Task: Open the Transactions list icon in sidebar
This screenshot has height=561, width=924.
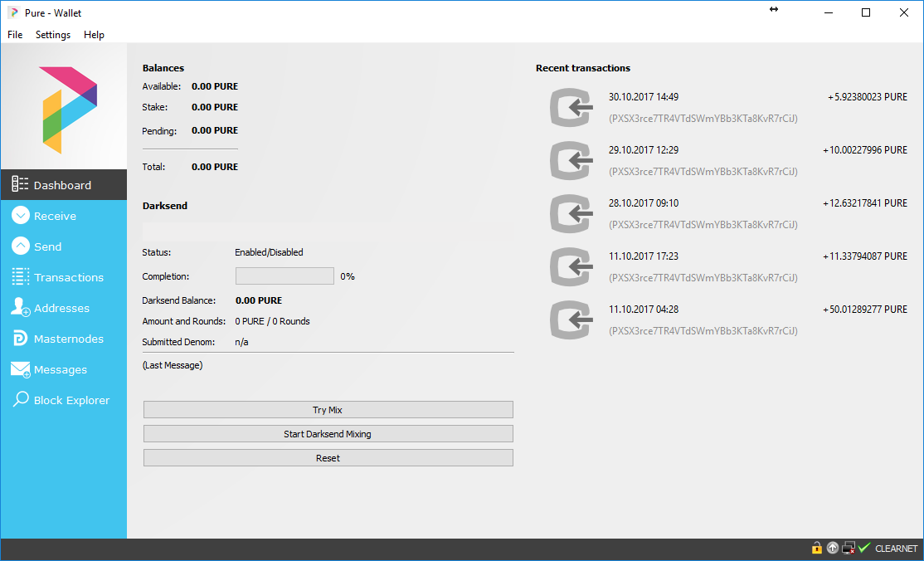Action: pyautogui.click(x=21, y=276)
